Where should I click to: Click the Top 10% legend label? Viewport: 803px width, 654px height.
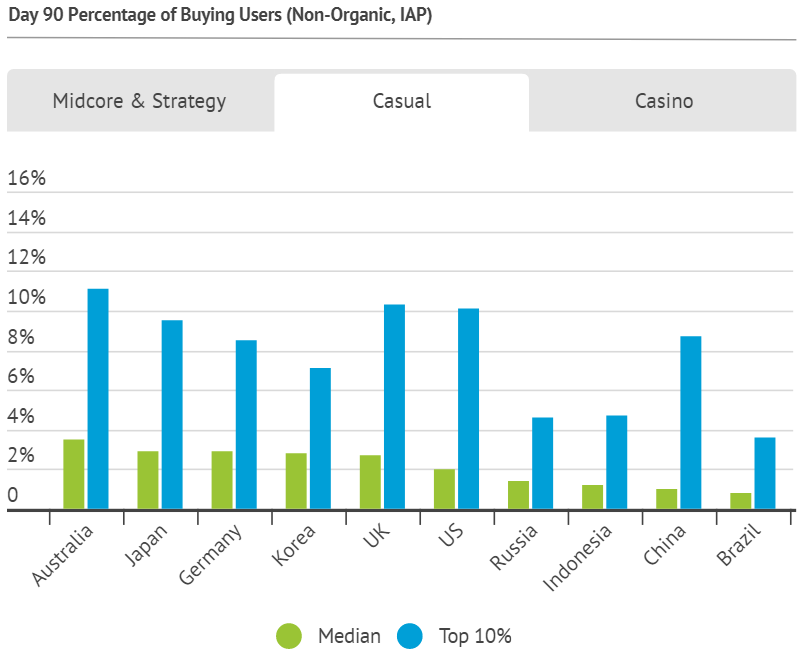(x=475, y=636)
